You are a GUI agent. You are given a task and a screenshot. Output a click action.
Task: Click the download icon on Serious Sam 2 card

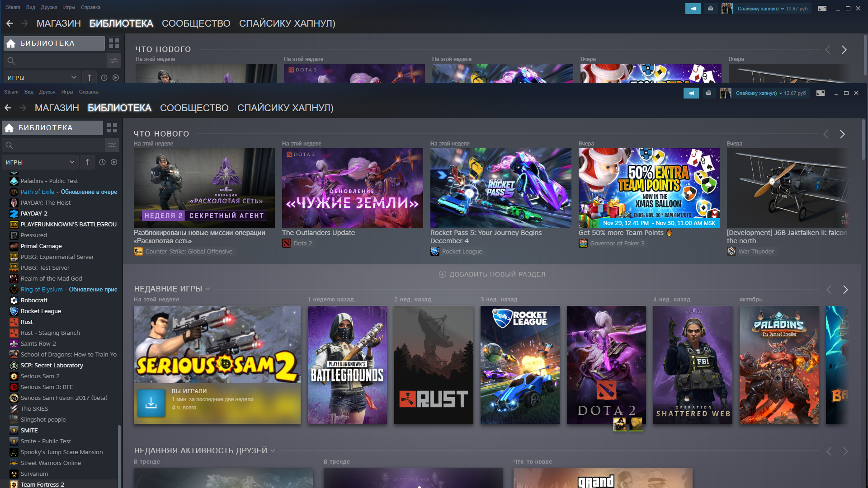(151, 403)
